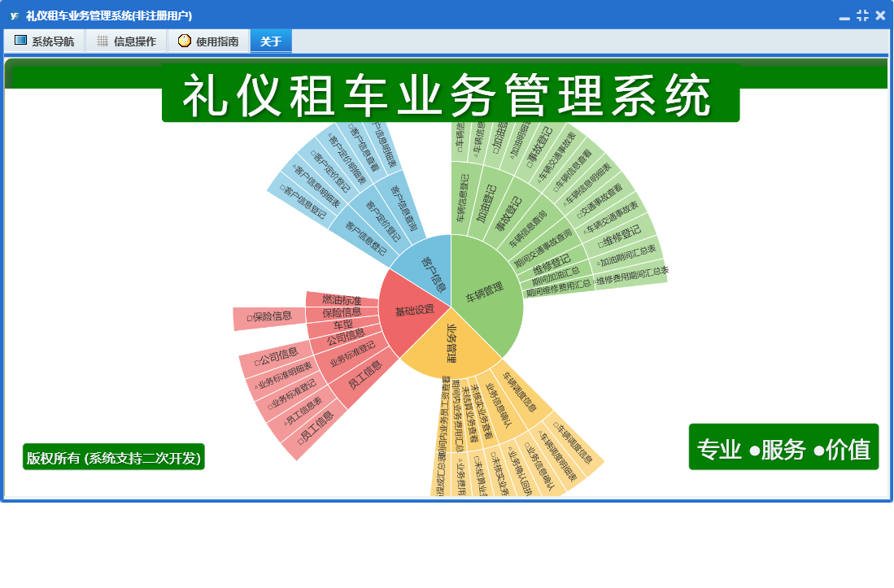The height and width of the screenshot is (588, 894).
Task: Click the app icon in the title bar
Action: [x=15, y=16]
